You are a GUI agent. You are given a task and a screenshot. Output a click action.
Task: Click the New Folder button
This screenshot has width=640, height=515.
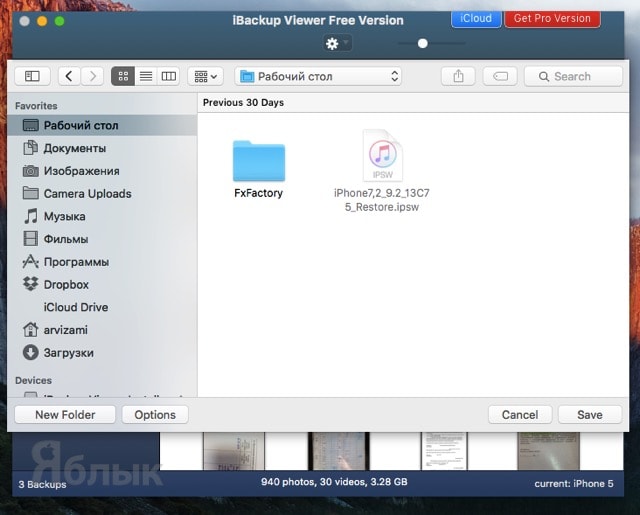pyautogui.click(x=65, y=414)
